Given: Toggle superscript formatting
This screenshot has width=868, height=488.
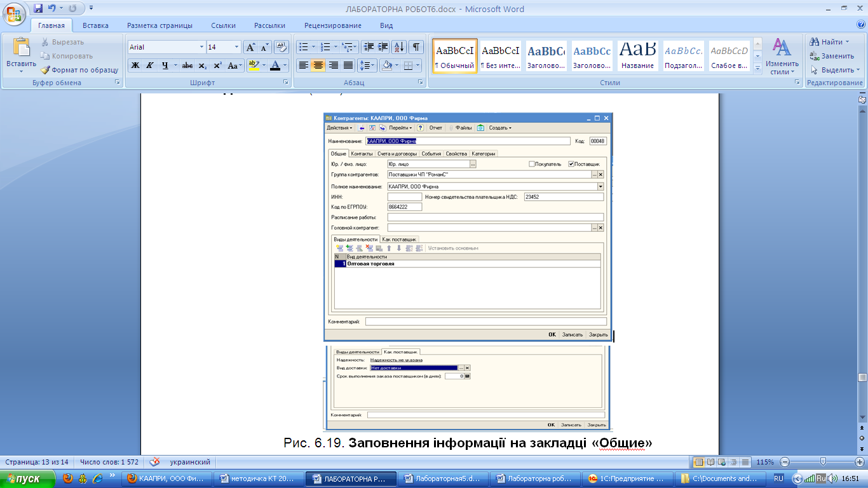Looking at the screenshot, I should pyautogui.click(x=217, y=65).
